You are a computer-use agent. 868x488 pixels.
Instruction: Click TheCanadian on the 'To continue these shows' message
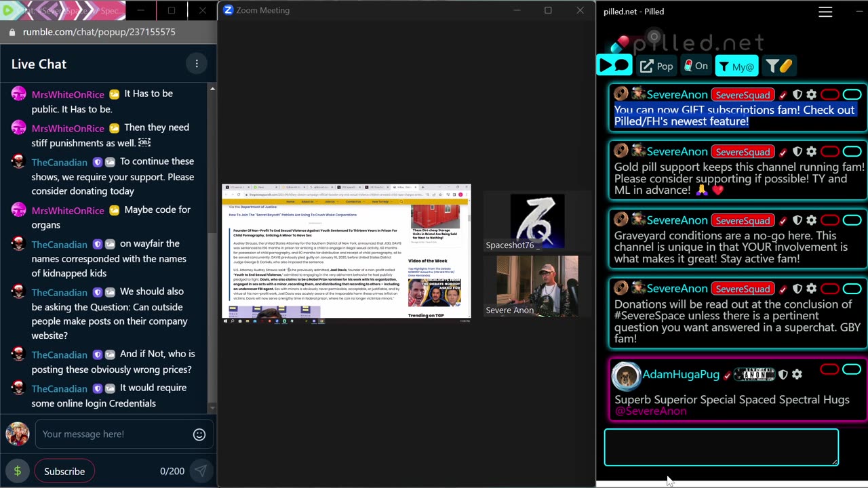click(59, 163)
